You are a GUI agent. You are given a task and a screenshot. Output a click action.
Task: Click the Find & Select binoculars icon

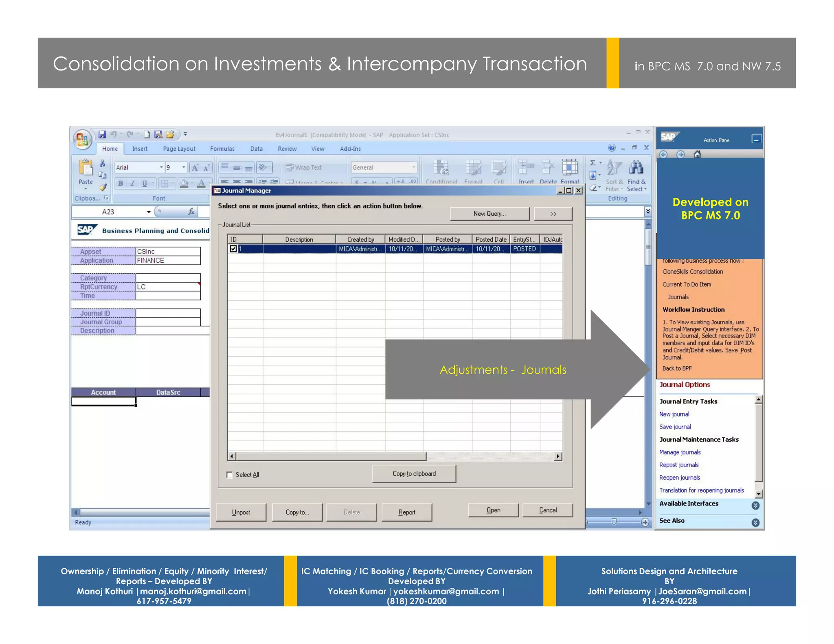point(636,167)
